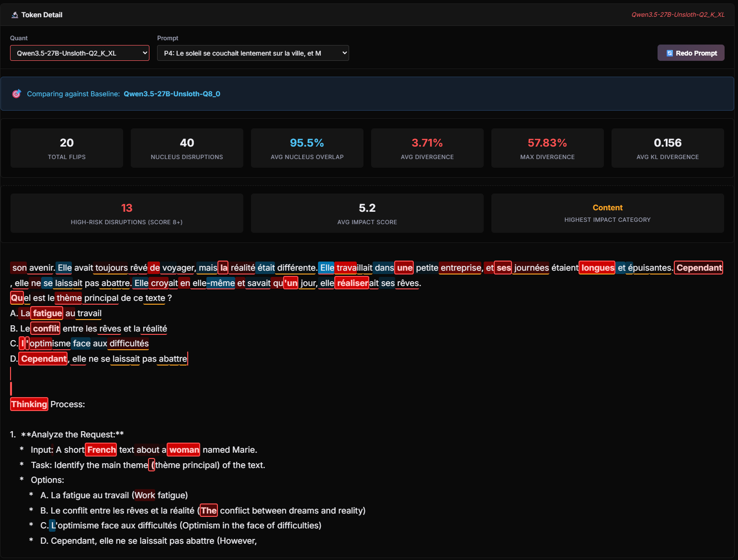This screenshot has height=560, width=738.
Task: Click the 5.2 Avg Impact Score value
Action: point(367,208)
